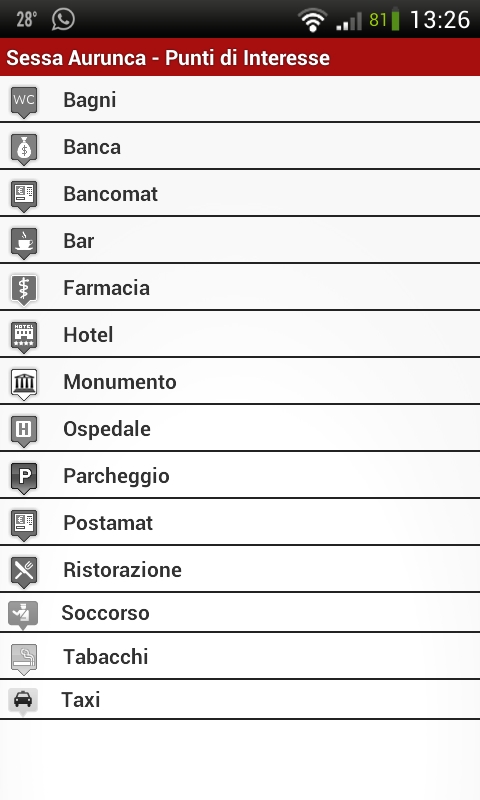Tap Sessa Aurunca Punti di Interesse title
This screenshot has width=480, height=800.
click(168, 58)
